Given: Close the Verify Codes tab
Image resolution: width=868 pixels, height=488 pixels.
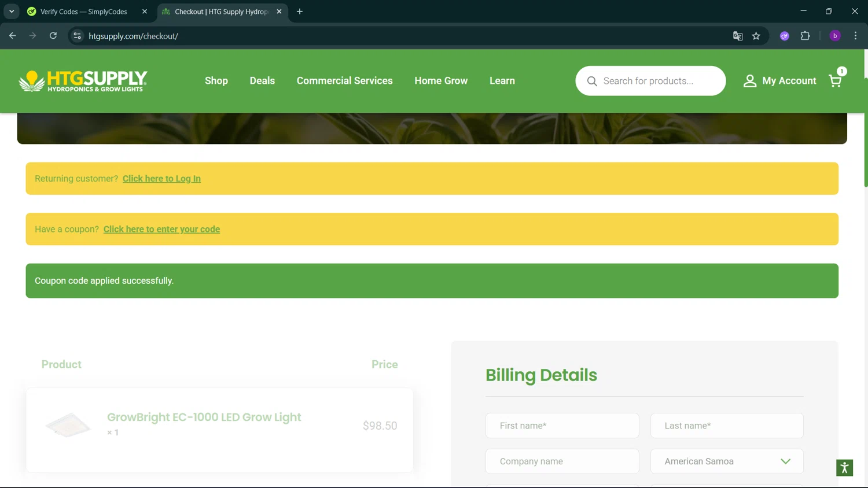Looking at the screenshot, I should [145, 12].
